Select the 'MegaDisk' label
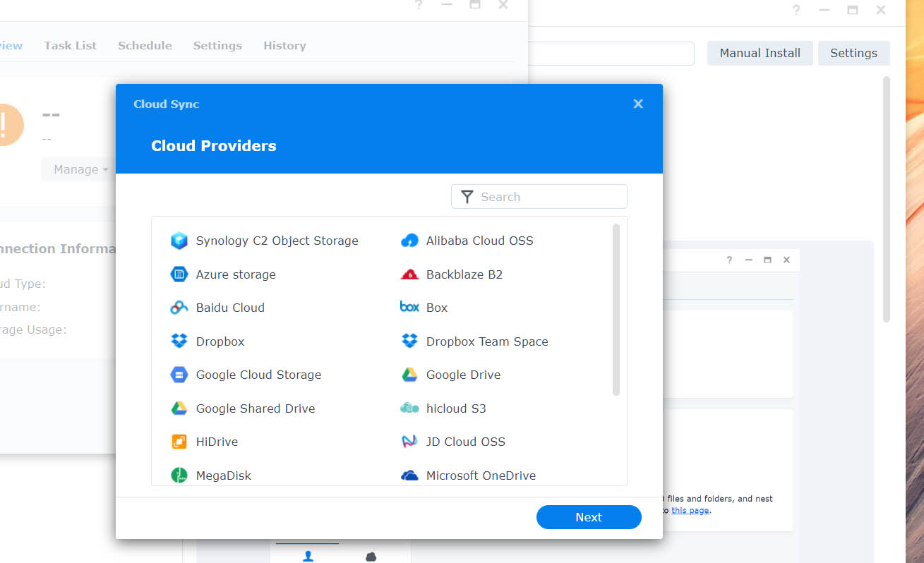Screen dimensions: 924x563 click(x=224, y=476)
